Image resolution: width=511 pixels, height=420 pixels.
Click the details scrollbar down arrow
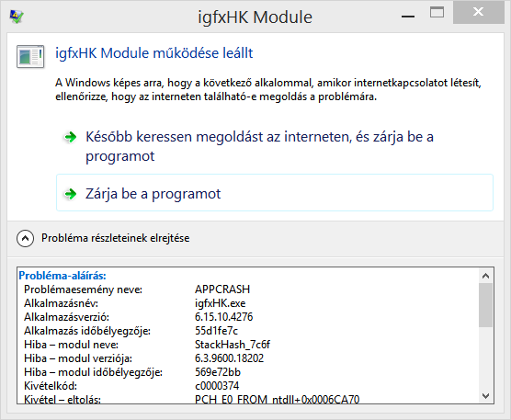485,396
